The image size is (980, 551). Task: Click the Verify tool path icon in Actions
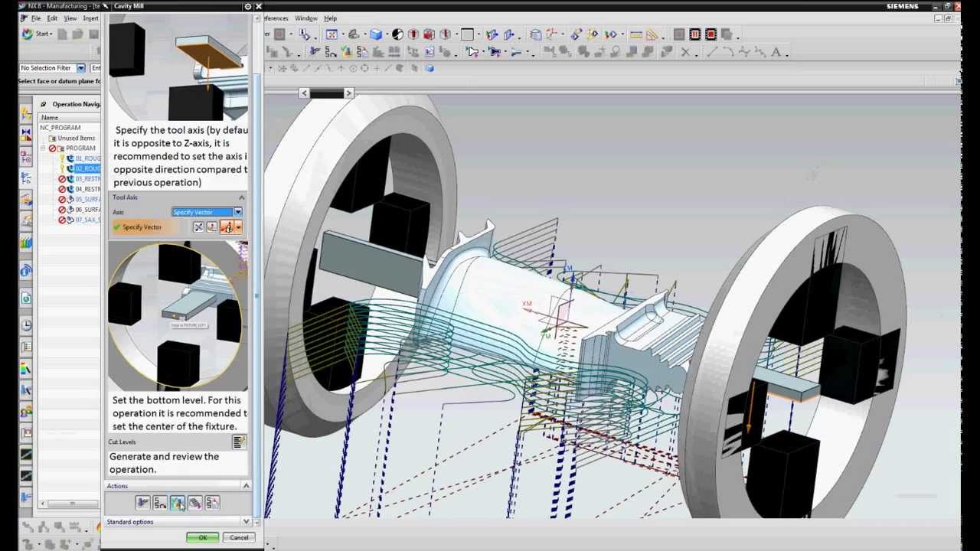pyautogui.click(x=178, y=503)
